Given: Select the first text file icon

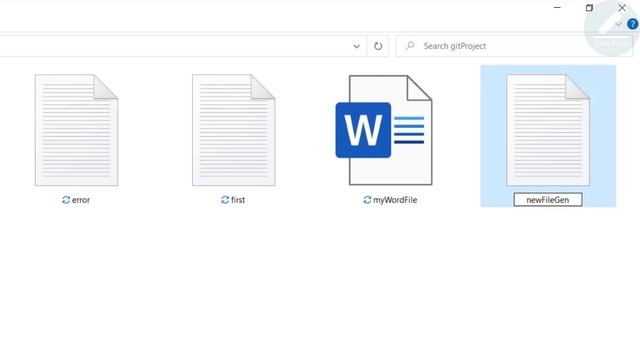Looking at the screenshot, I should coord(234,130).
